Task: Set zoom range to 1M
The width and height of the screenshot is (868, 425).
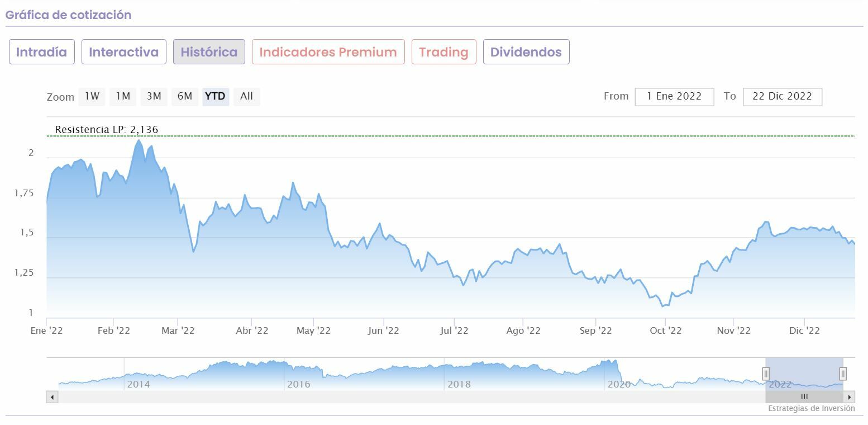Action: pos(123,96)
